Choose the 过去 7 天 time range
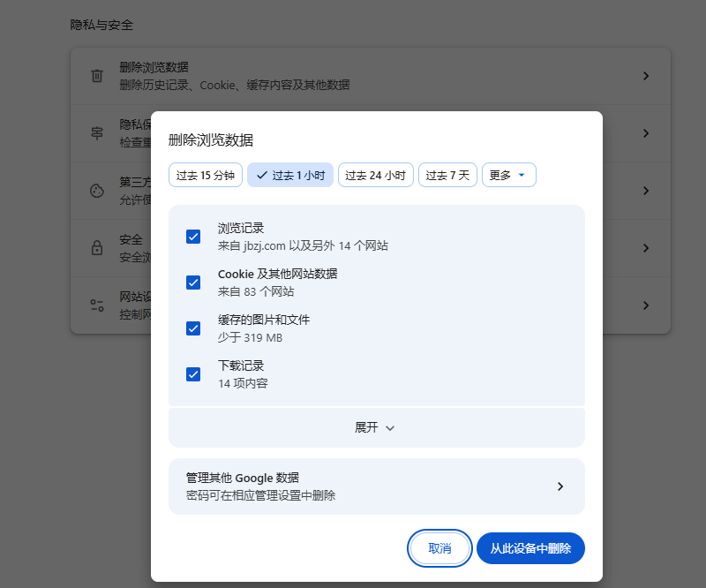 447,175
